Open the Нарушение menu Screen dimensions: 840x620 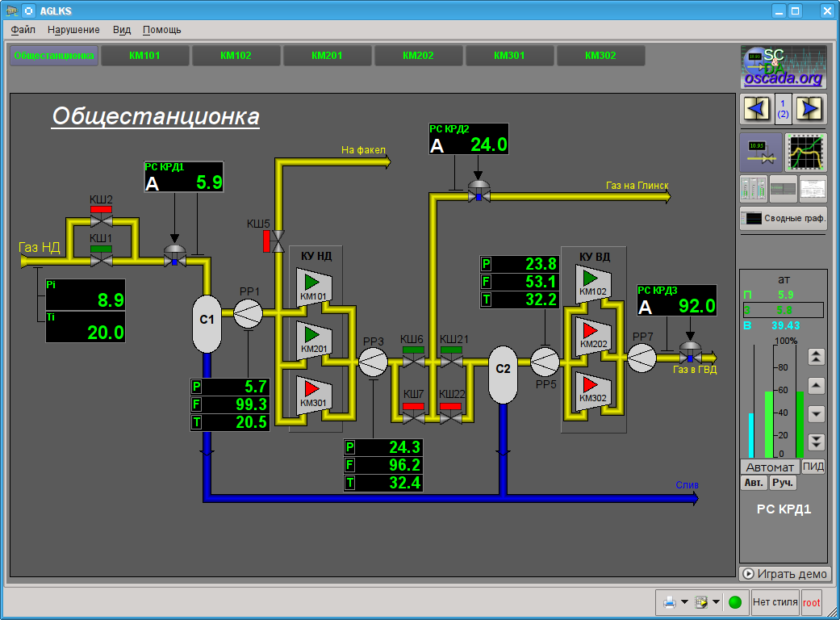(73, 30)
